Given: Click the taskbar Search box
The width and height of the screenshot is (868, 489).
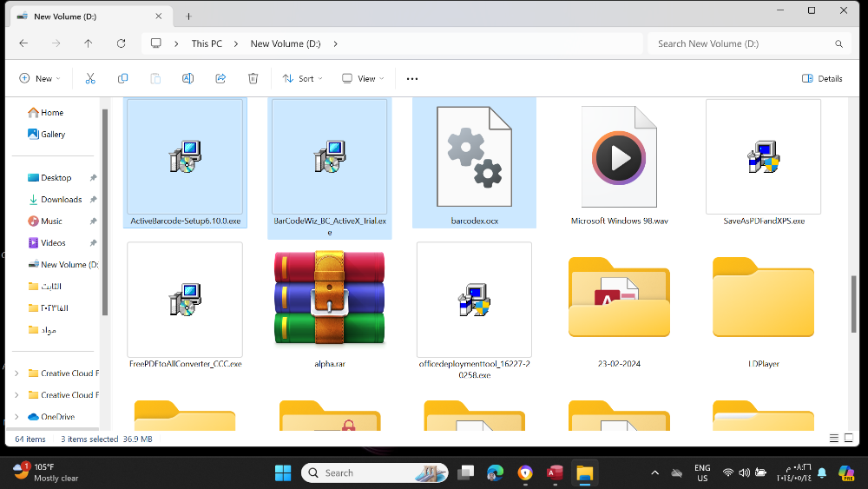Looking at the screenshot, I should [374, 473].
